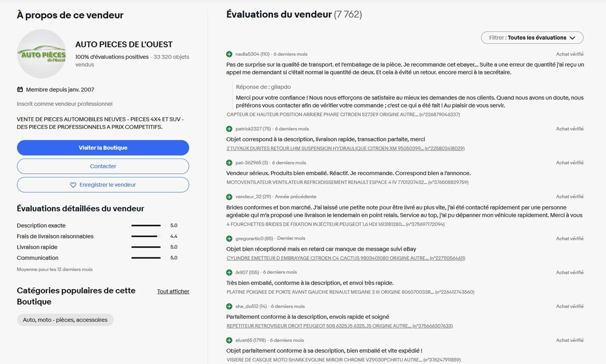Click positive icon next to gregorartic0
This screenshot has height=364, width=606.
tap(229, 238)
